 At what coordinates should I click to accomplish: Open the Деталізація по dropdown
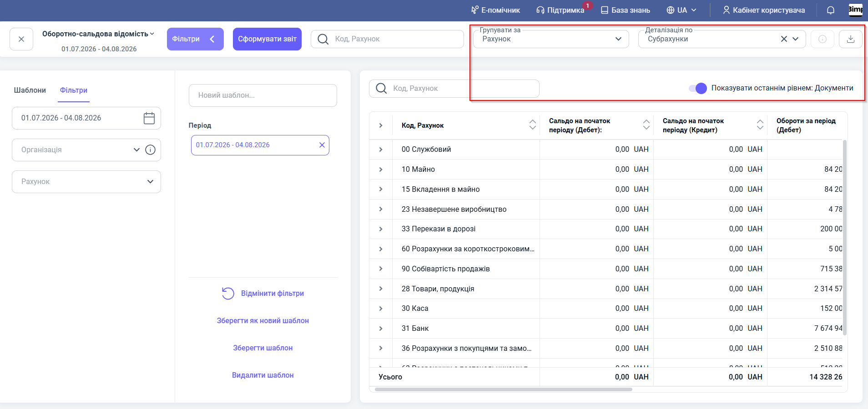(795, 39)
